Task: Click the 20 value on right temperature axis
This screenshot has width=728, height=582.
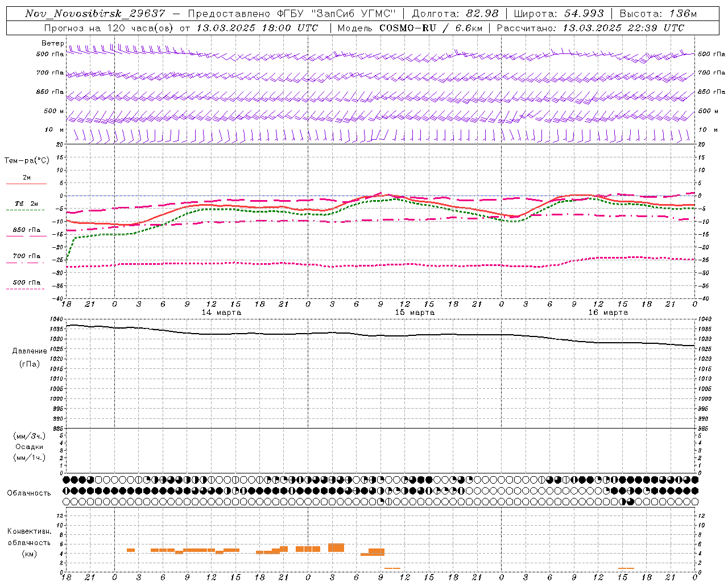Action: click(701, 144)
